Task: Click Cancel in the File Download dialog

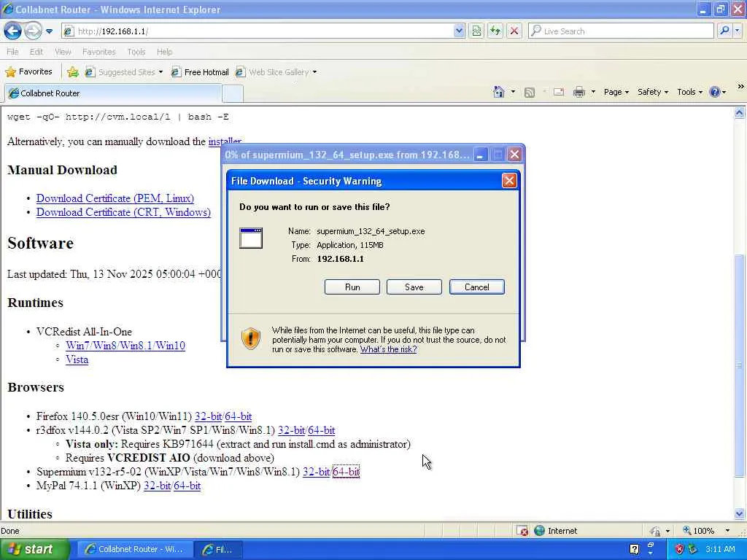Action: pos(477,287)
